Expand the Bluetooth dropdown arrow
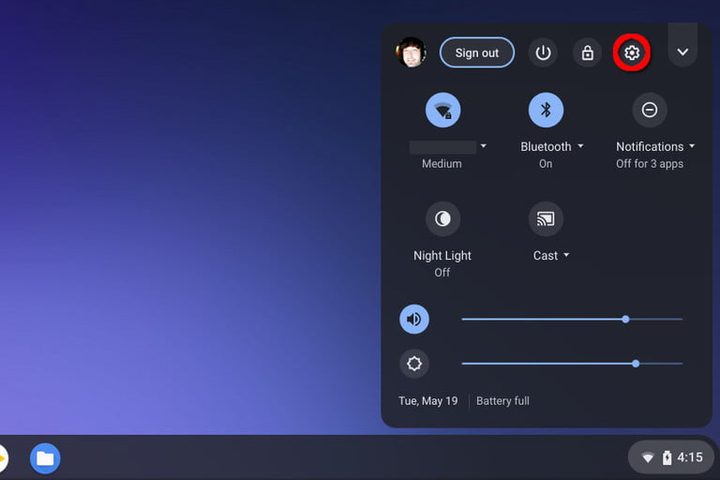This screenshot has height=480, width=720. [580, 146]
